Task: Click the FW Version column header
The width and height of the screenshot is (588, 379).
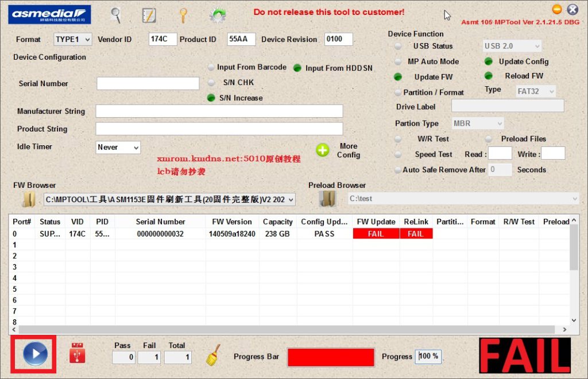Action: click(x=231, y=222)
